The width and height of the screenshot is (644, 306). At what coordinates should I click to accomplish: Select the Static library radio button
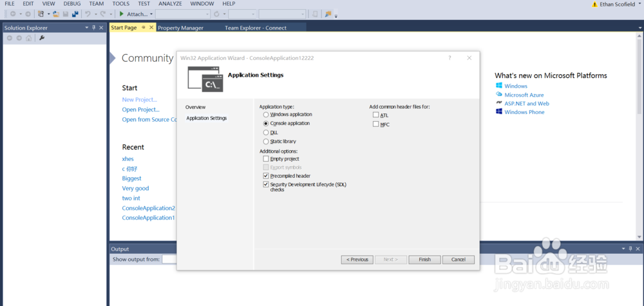[266, 142]
